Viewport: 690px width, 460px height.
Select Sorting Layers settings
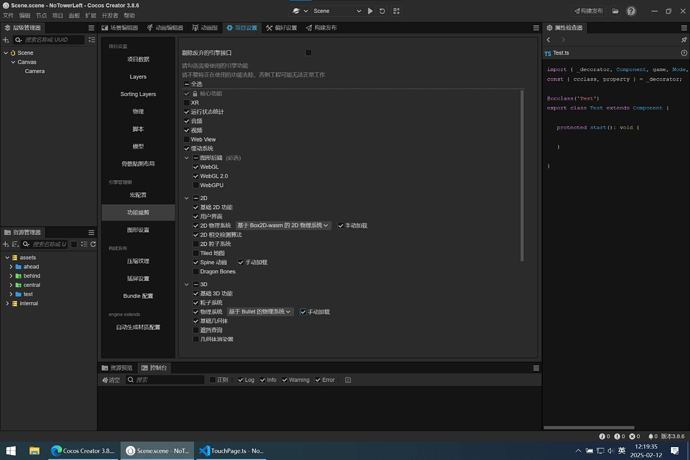click(138, 94)
